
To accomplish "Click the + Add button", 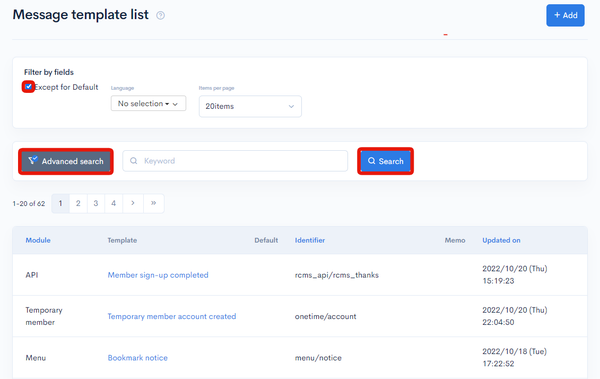I will tap(565, 15).
